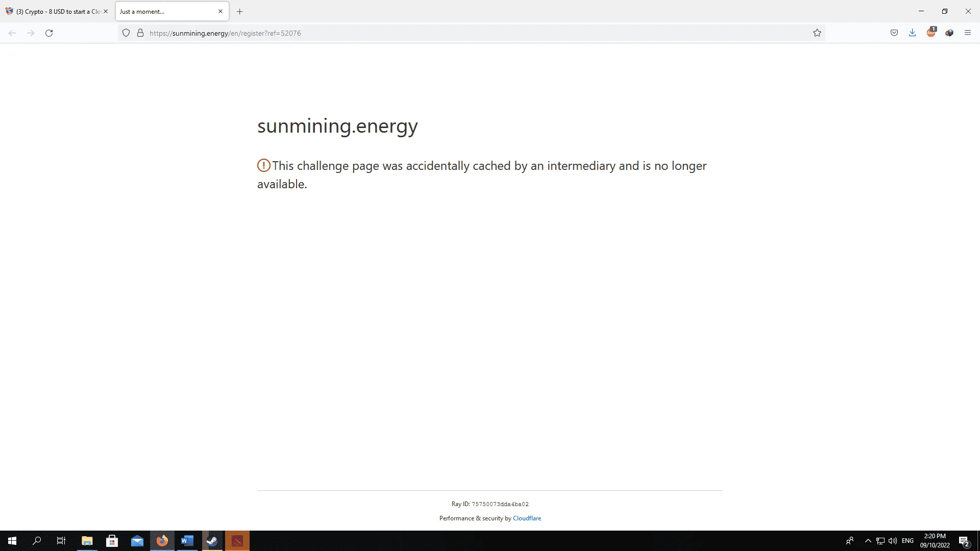980x551 pixels.
Task: Open the volume control speaker icon
Action: 893,541
